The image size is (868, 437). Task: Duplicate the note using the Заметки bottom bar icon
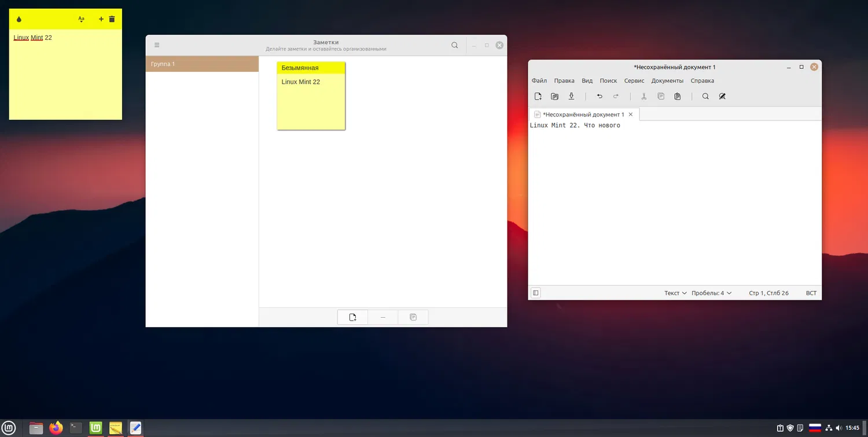point(413,317)
